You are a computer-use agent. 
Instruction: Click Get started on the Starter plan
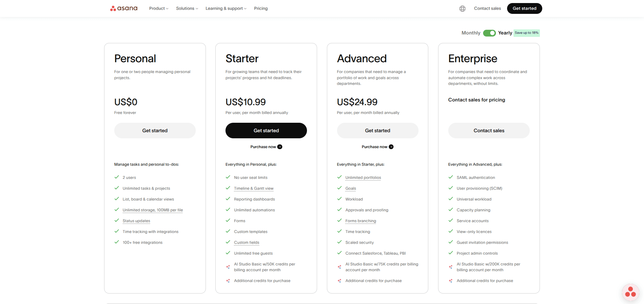[266, 131]
